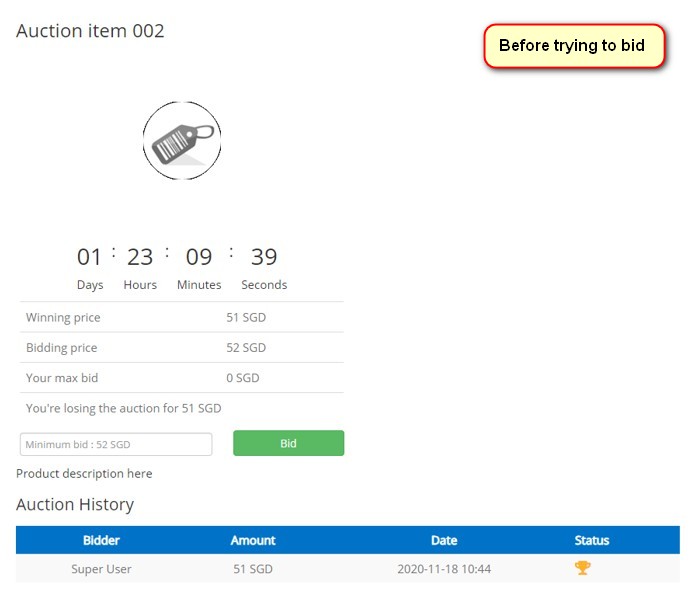Click the Bidder column header
This screenshot has width=690, height=598.
tap(101, 540)
